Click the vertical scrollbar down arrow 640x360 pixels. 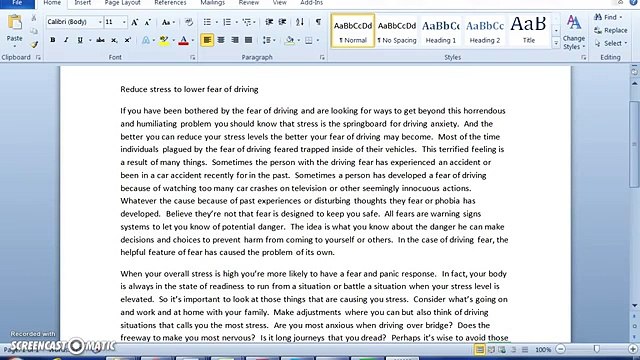[634, 305]
